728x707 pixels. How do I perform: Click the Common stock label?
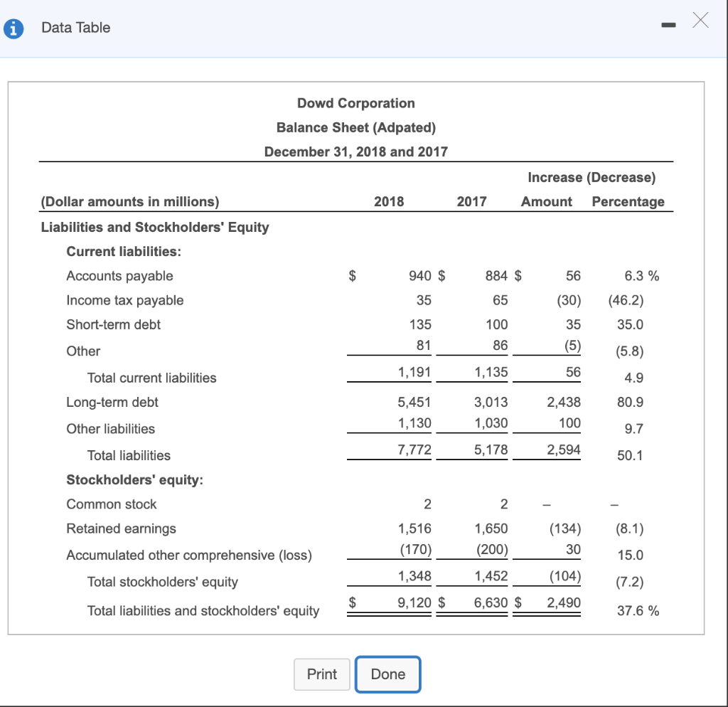[112, 504]
